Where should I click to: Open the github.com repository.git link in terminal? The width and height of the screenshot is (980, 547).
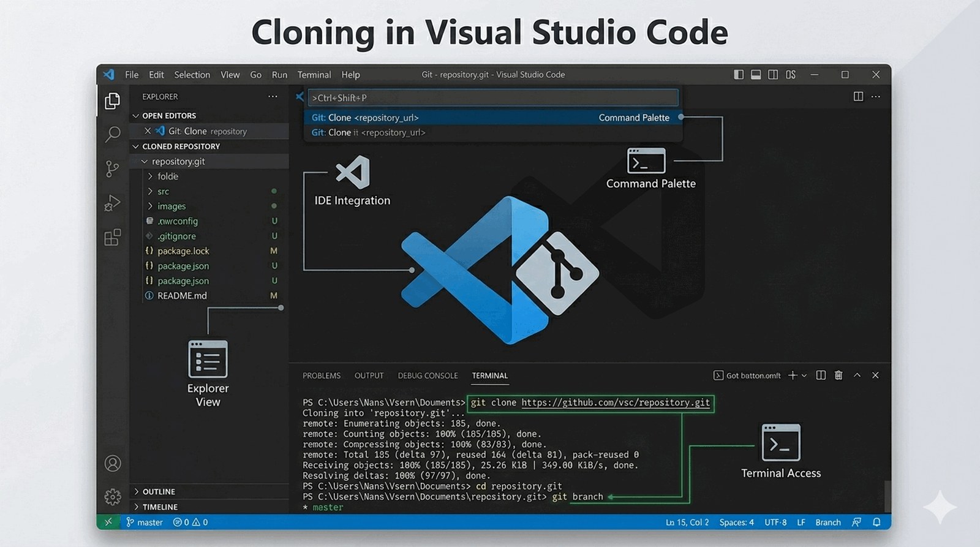(616, 402)
